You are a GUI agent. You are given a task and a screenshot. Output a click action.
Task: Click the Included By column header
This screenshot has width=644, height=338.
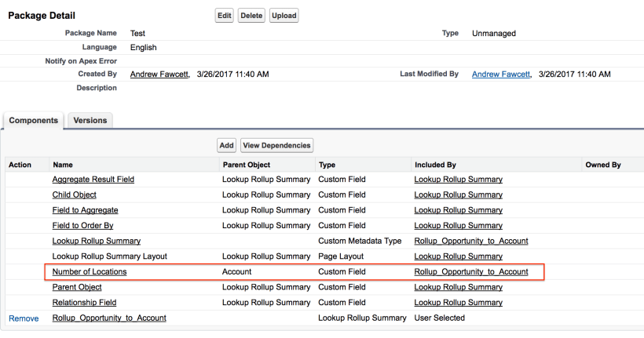pos(435,165)
